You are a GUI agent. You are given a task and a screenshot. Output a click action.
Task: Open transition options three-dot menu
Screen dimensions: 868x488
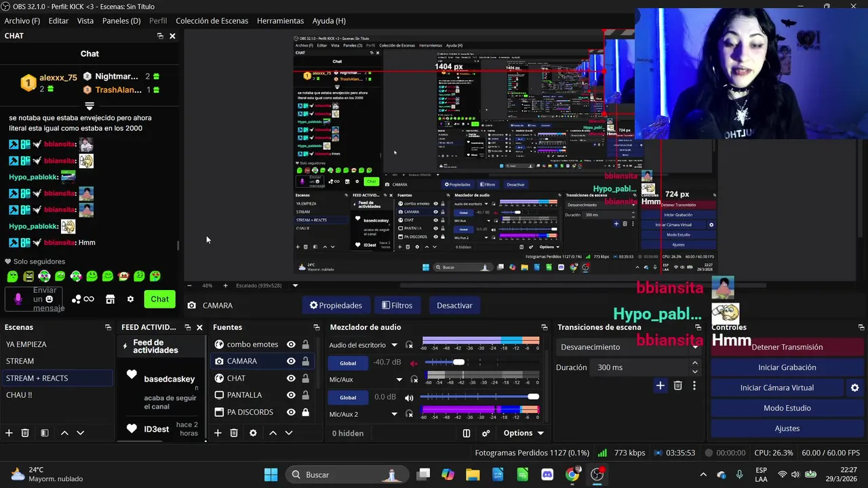click(694, 386)
